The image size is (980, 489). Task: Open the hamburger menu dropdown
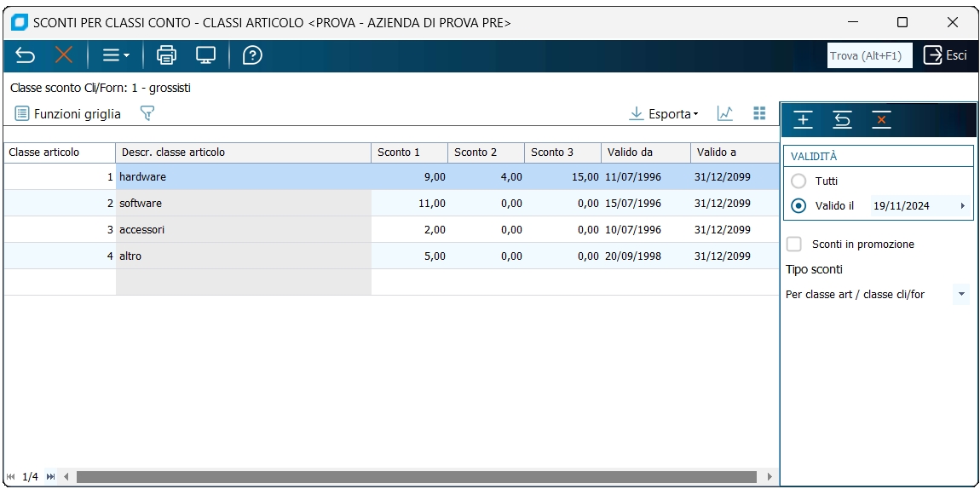point(116,55)
